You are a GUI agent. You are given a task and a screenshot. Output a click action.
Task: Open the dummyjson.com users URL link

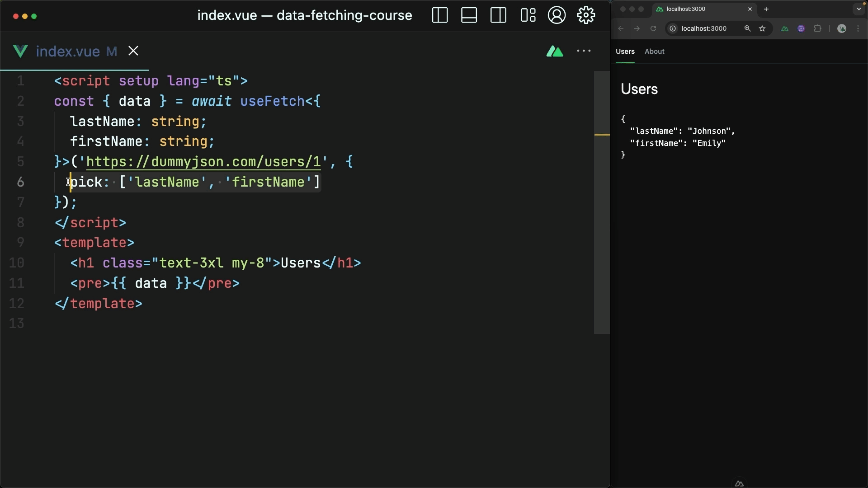[x=203, y=162]
